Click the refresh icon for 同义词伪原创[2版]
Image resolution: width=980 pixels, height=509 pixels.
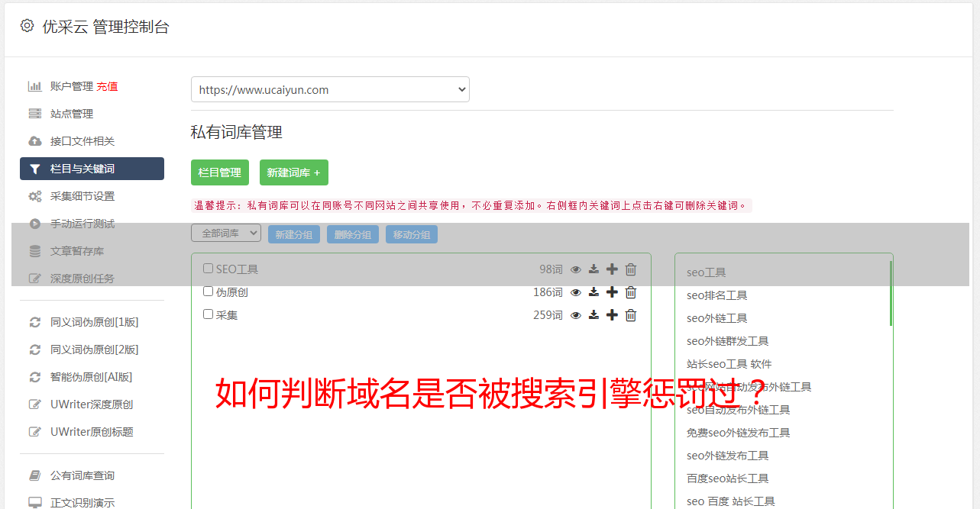pos(35,350)
